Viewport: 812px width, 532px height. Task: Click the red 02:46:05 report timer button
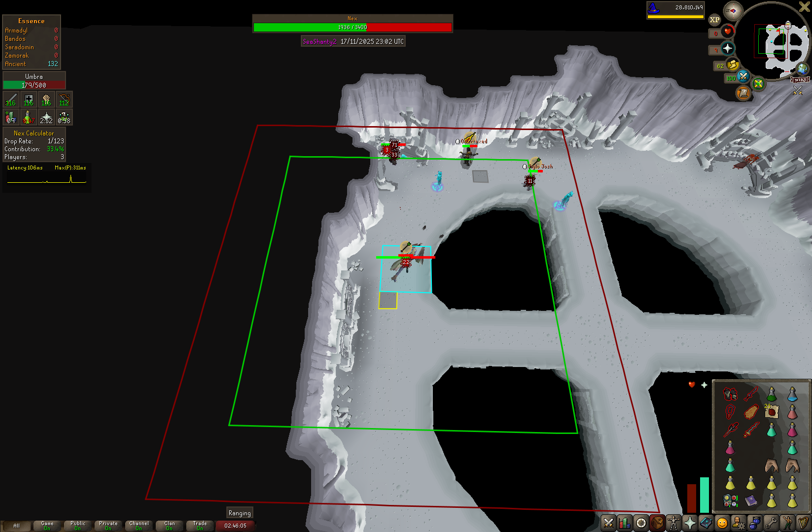[x=235, y=526]
